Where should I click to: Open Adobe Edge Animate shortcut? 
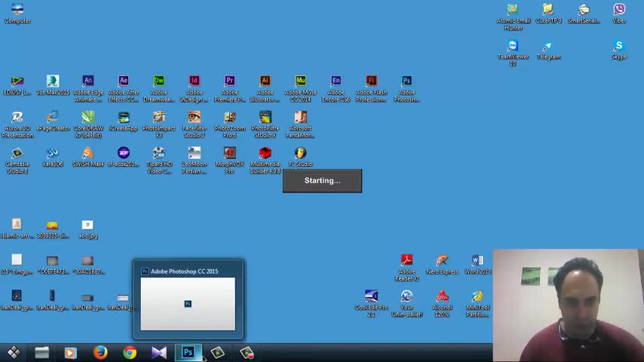(88, 88)
